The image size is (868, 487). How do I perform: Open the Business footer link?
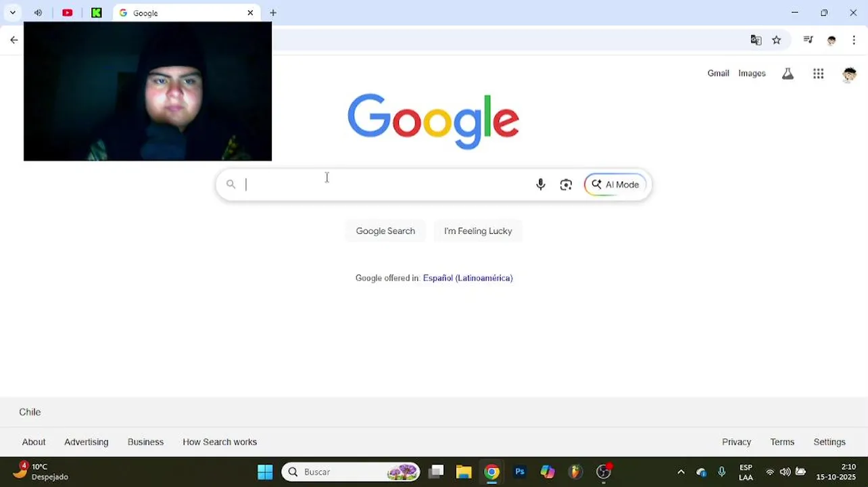pyautogui.click(x=145, y=442)
